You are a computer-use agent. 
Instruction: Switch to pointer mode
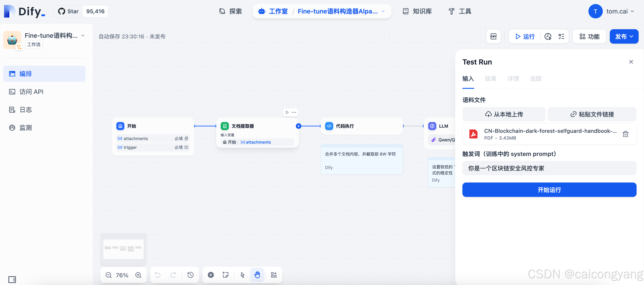(x=242, y=275)
